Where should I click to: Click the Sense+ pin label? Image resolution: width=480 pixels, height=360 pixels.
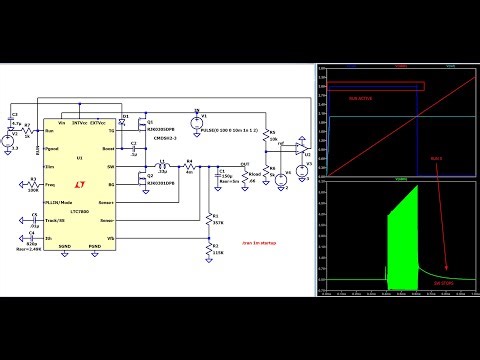pos(106,202)
